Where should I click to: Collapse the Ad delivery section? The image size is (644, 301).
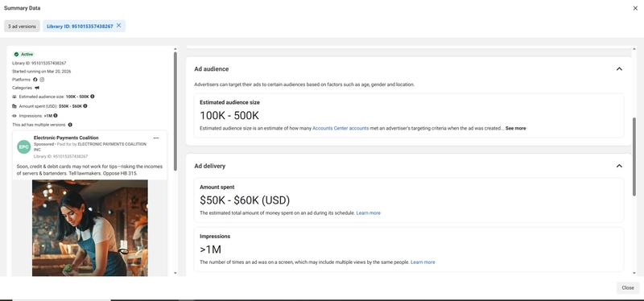click(619, 166)
